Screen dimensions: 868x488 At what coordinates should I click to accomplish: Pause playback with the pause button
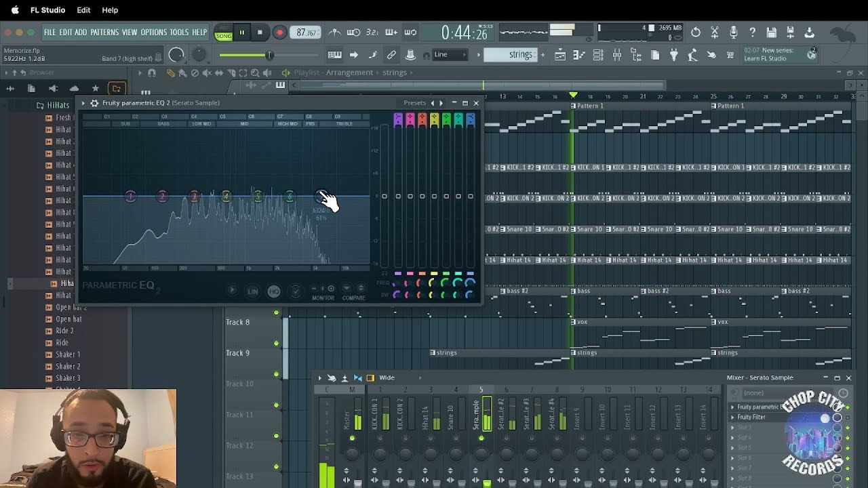click(241, 32)
